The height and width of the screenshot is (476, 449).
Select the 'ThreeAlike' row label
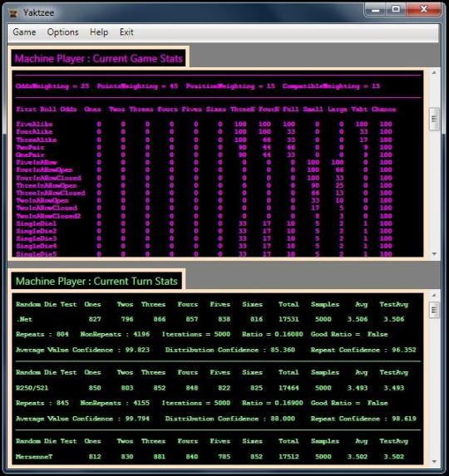tap(37, 140)
